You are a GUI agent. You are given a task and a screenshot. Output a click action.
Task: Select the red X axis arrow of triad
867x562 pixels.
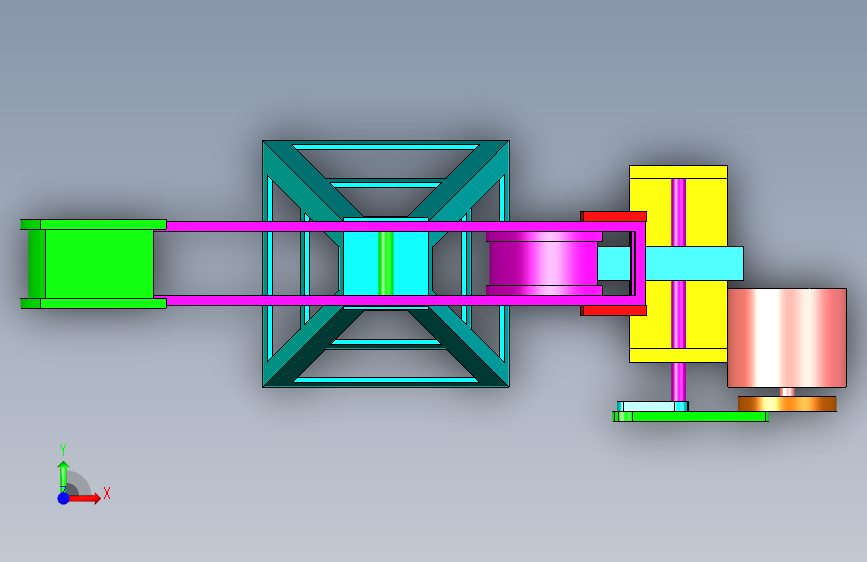point(84,498)
